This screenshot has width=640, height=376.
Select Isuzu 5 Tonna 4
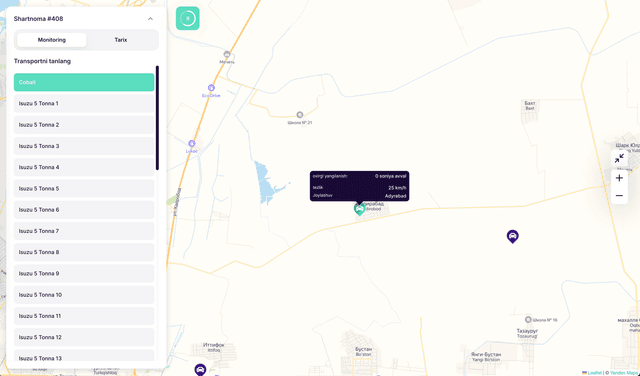pos(84,167)
